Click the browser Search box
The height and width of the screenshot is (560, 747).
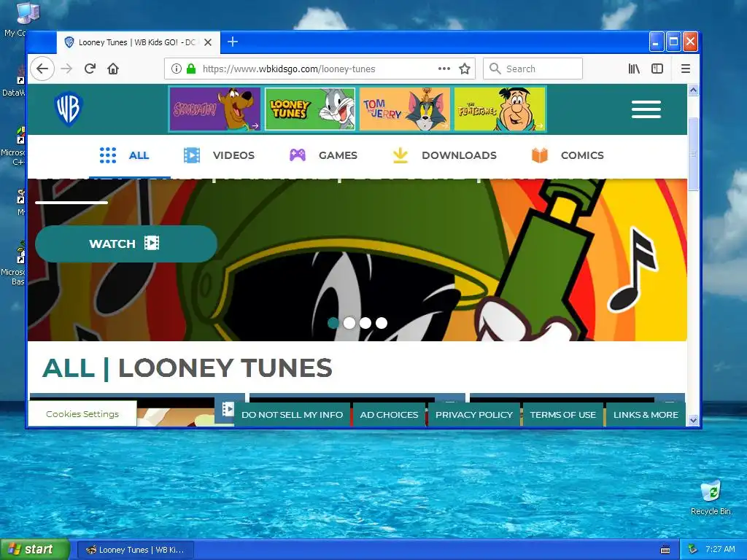point(533,69)
